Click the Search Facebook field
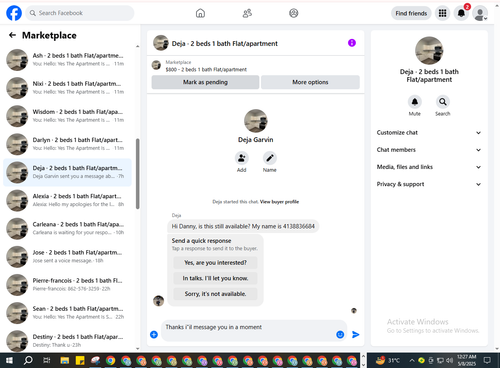The width and height of the screenshot is (500, 368). click(x=80, y=13)
